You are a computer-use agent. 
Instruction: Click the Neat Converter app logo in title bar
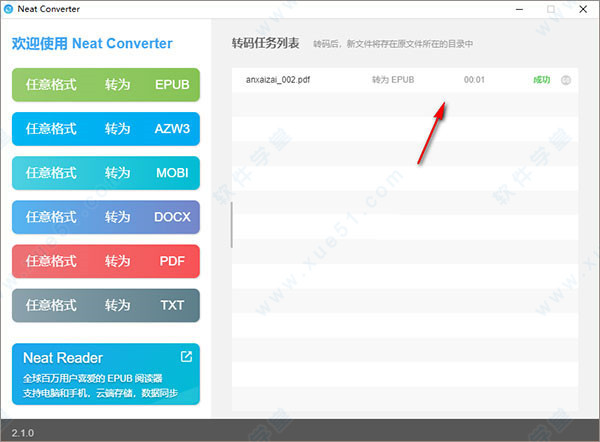9,9
